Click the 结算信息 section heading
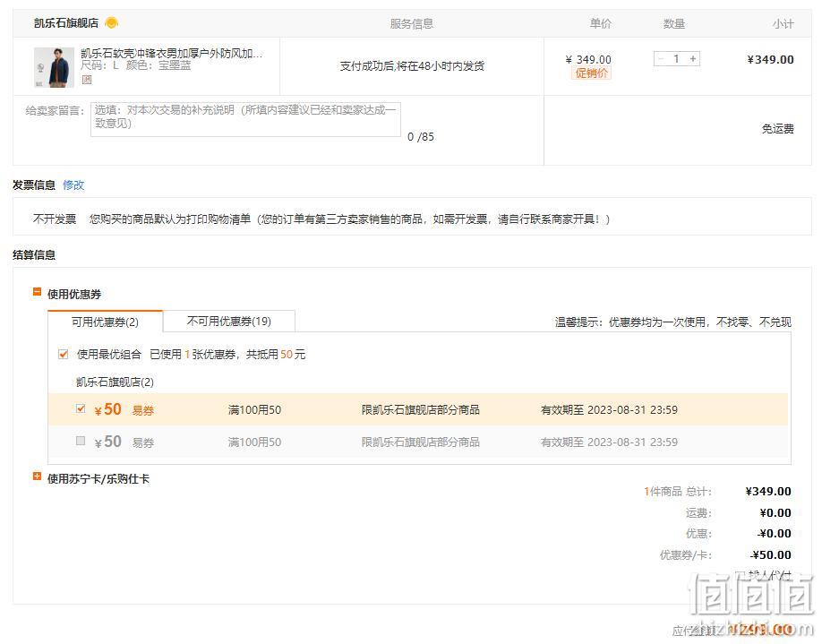Viewport: 822px width, 644px height. click(34, 255)
